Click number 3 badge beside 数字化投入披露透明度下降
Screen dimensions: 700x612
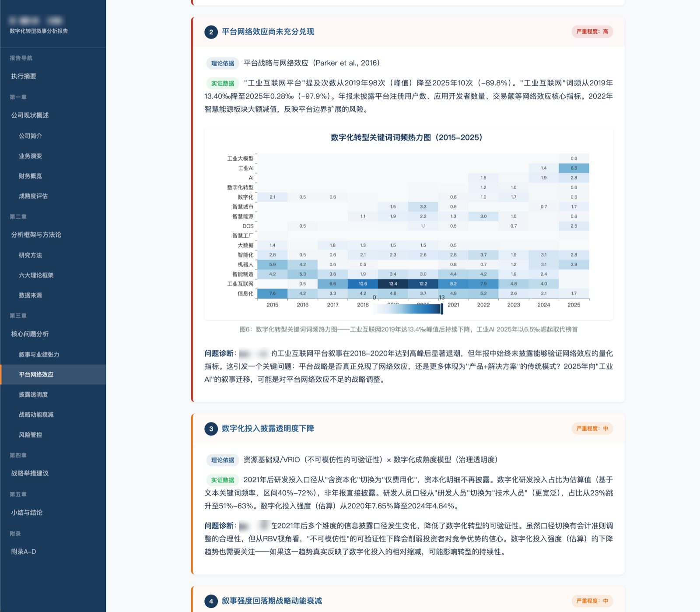pyautogui.click(x=211, y=429)
